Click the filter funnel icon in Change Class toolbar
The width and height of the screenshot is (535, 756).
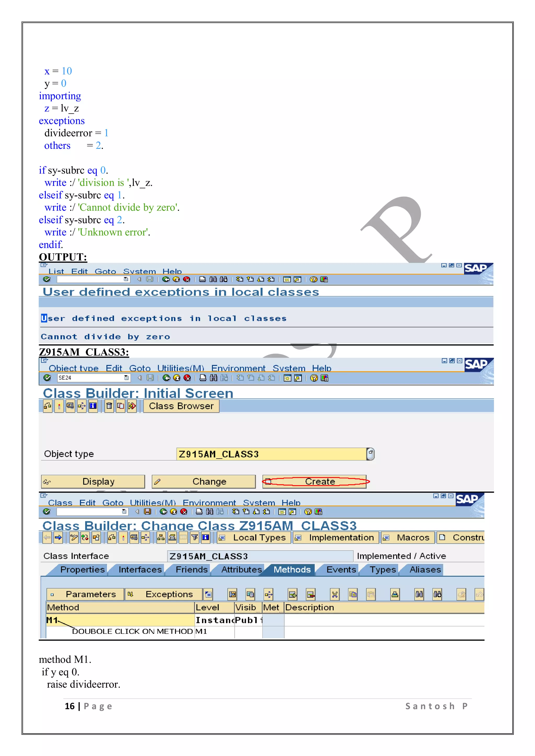tap(194, 538)
